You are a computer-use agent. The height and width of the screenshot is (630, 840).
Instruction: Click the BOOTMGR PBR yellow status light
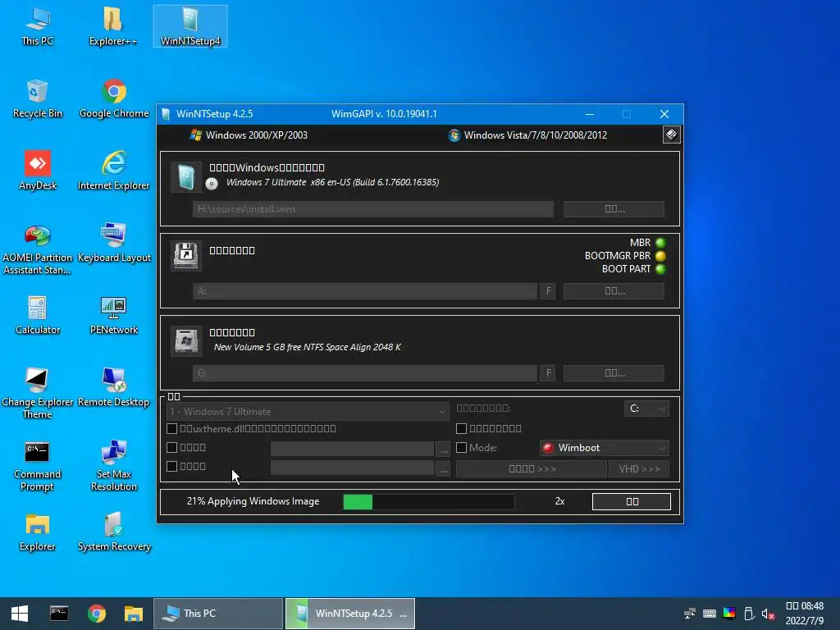click(x=660, y=256)
